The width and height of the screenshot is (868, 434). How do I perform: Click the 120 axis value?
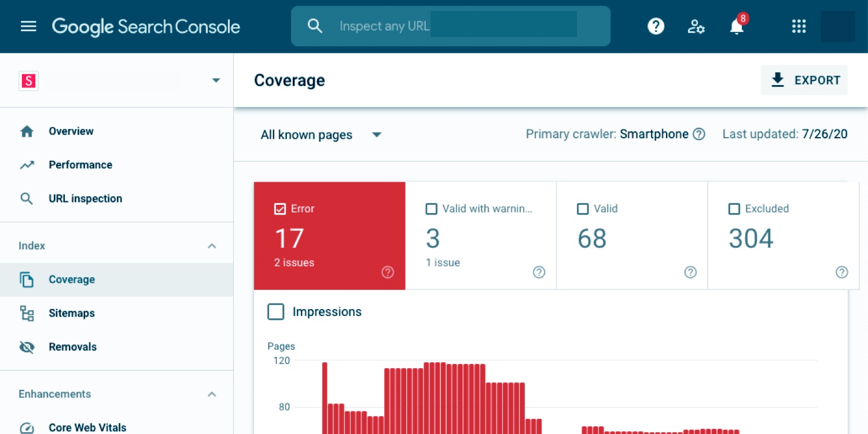coord(281,361)
